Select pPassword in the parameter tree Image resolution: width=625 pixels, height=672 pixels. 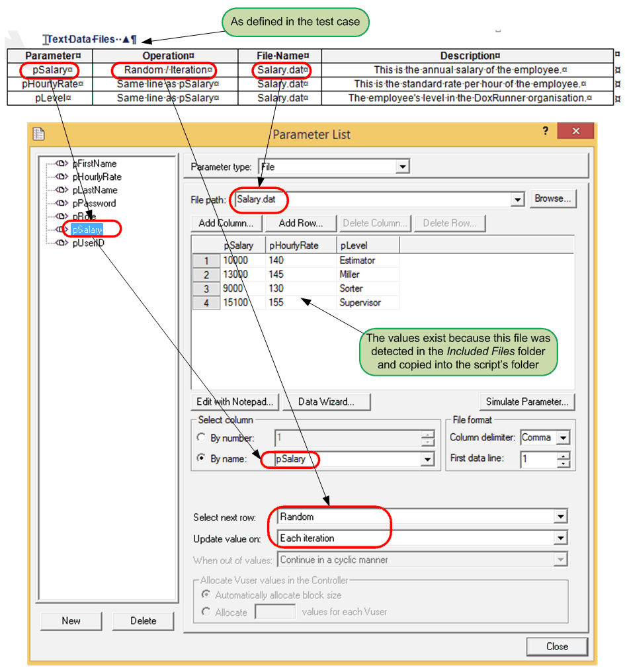point(94,203)
